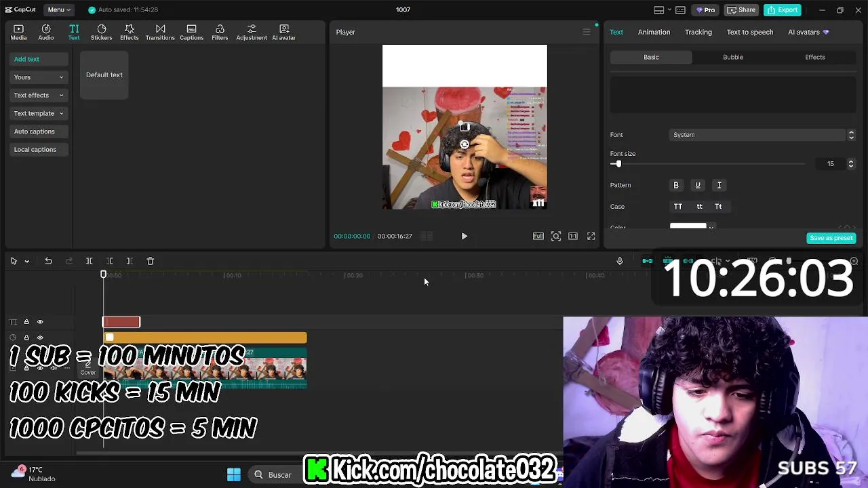Open the Stickers panel
The width and height of the screenshot is (868, 488).
(102, 32)
